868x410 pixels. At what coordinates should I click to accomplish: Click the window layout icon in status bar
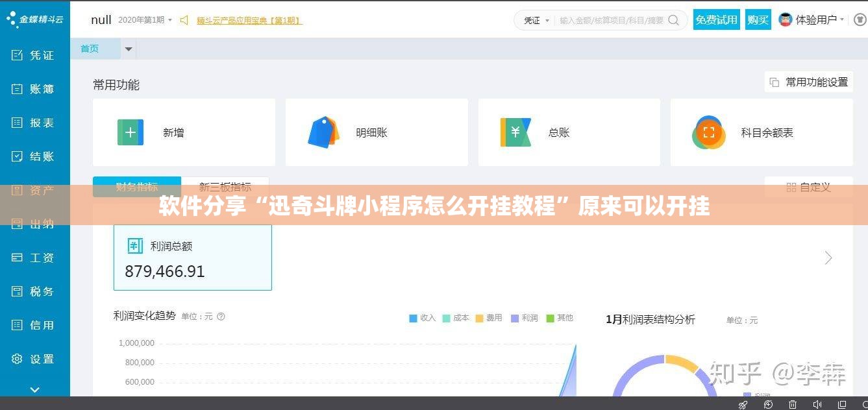[841, 404]
